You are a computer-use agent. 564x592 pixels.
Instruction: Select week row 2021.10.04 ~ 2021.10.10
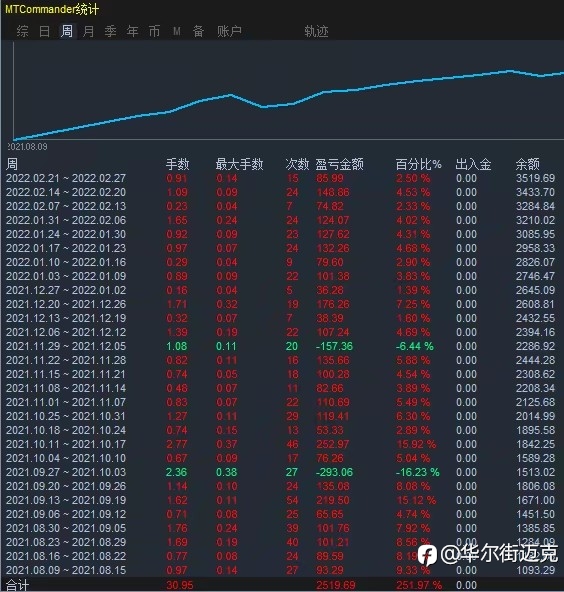pos(281,458)
